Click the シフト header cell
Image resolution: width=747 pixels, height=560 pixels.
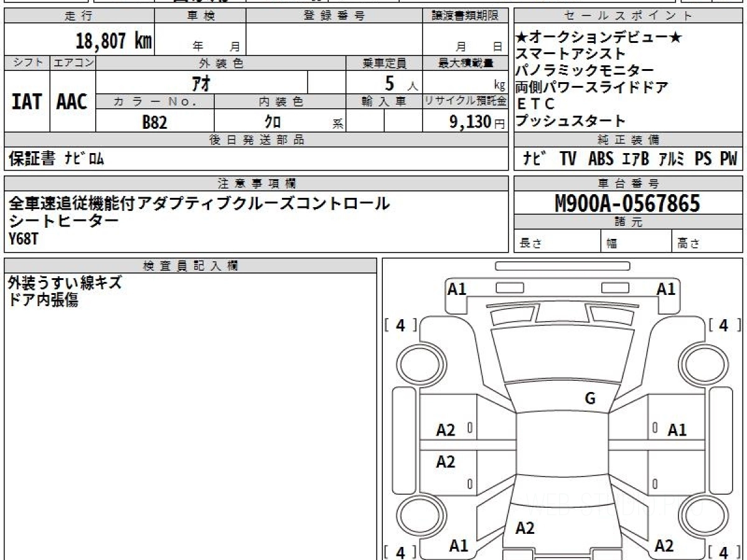(27, 63)
